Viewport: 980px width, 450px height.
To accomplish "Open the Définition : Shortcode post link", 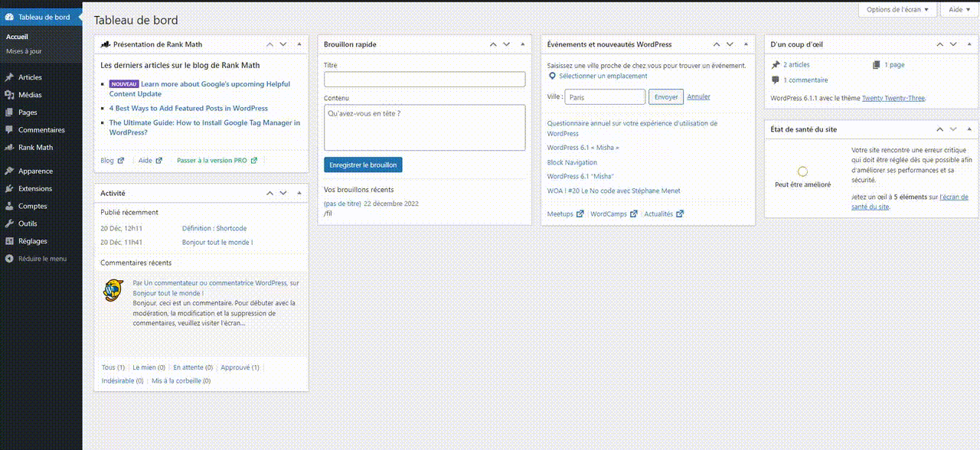I will [x=214, y=229].
